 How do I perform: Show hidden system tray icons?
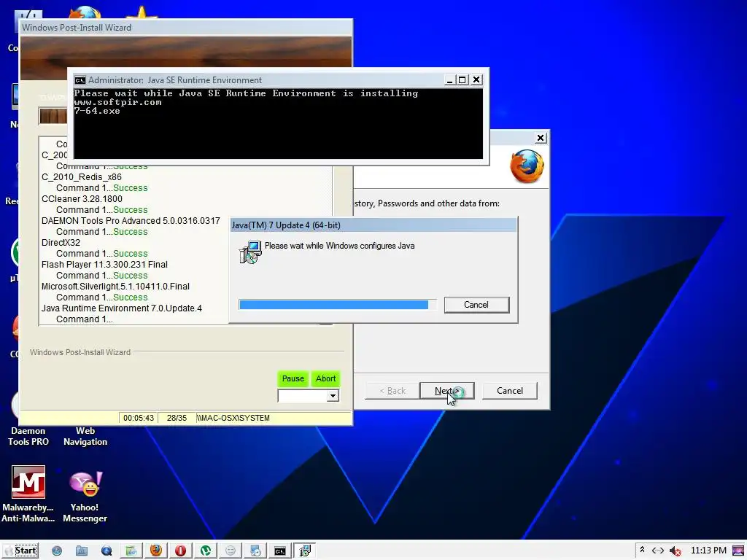coord(642,550)
